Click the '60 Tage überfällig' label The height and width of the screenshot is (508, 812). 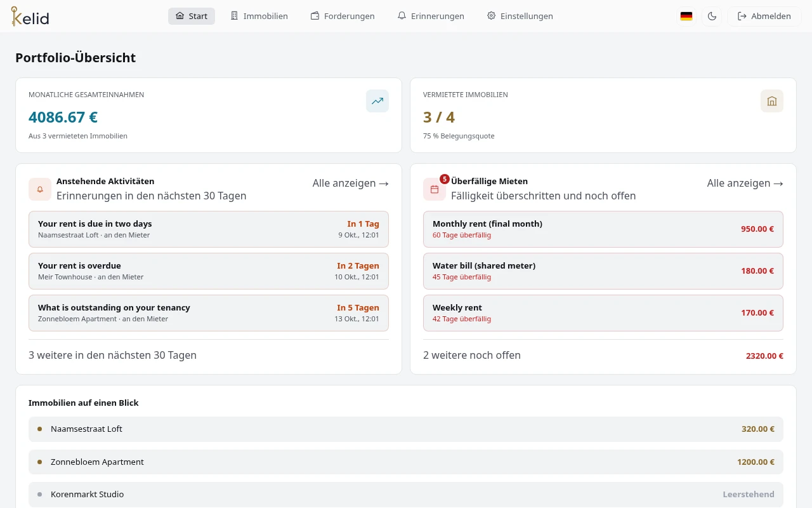(462, 236)
